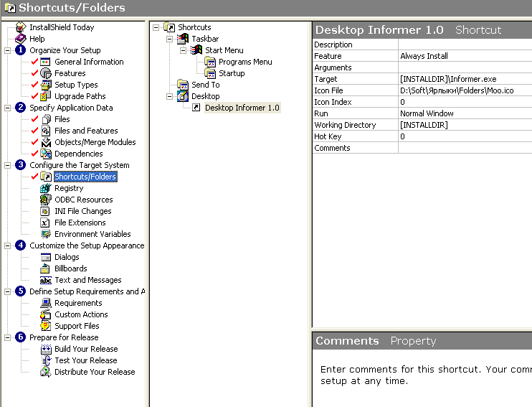Collapse the Prepare for Release section
The image size is (532, 407).
click(7, 337)
